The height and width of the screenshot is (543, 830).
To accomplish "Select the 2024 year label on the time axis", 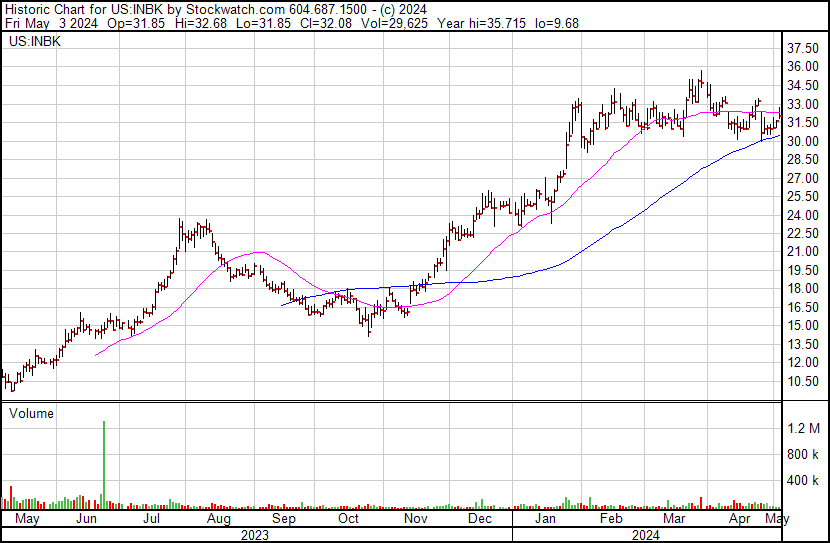I will click(646, 535).
